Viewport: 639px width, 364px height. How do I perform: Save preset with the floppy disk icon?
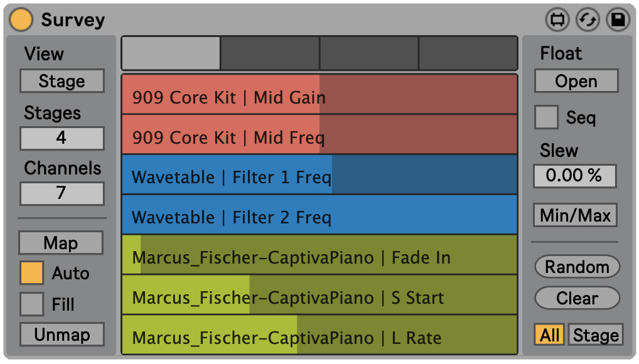coord(618,20)
